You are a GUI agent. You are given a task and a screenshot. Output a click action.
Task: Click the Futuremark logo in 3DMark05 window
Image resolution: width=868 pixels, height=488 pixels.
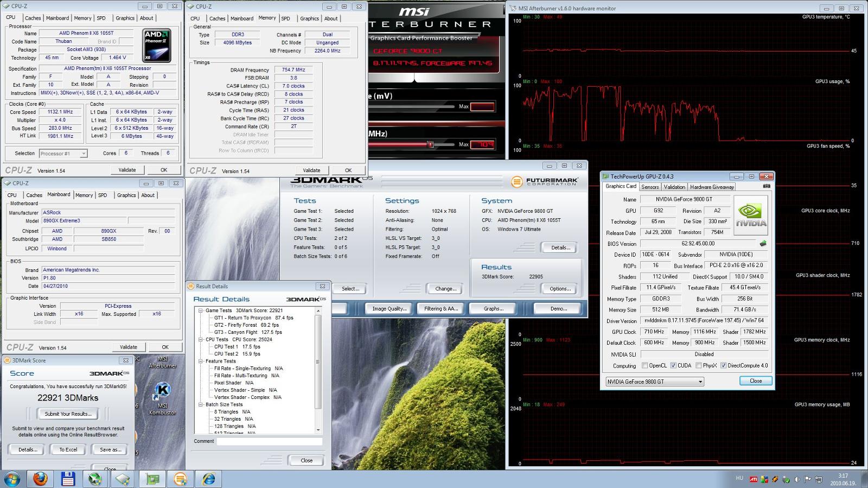coord(545,181)
